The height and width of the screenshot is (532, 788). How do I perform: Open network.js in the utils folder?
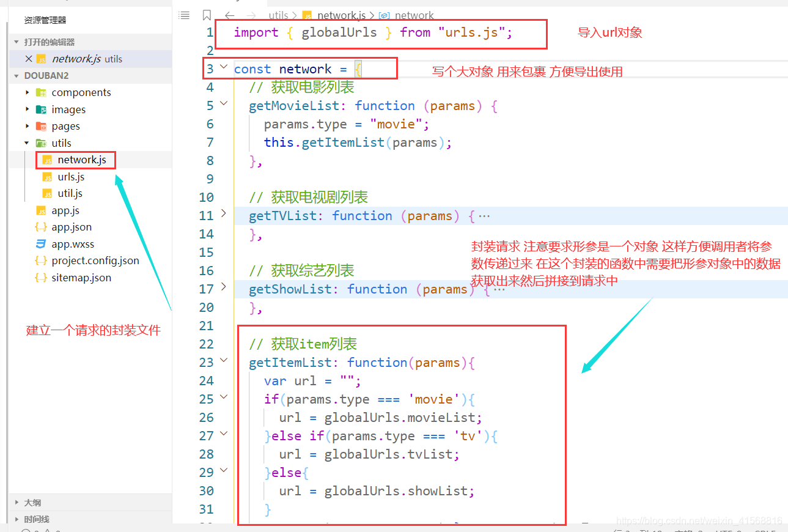(x=82, y=160)
